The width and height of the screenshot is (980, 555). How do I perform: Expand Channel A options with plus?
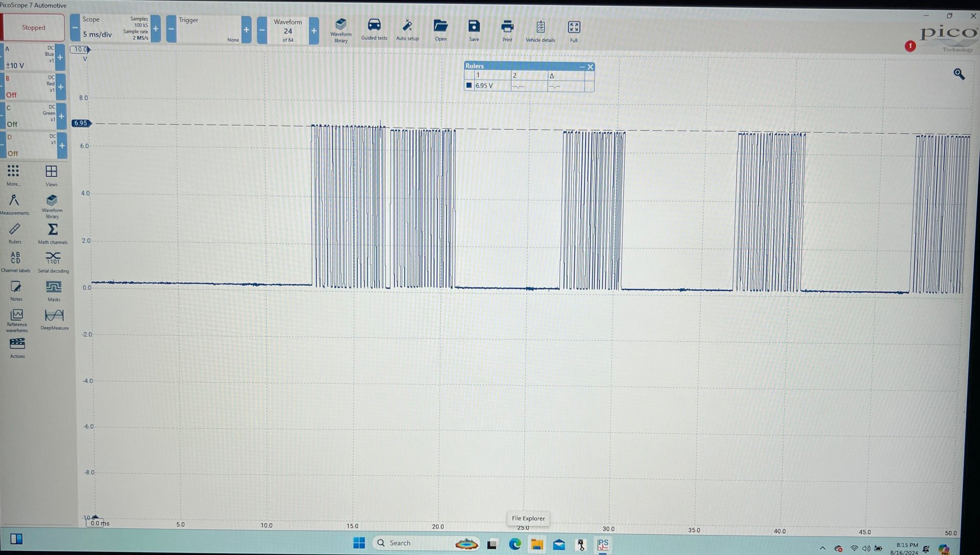(x=60, y=57)
